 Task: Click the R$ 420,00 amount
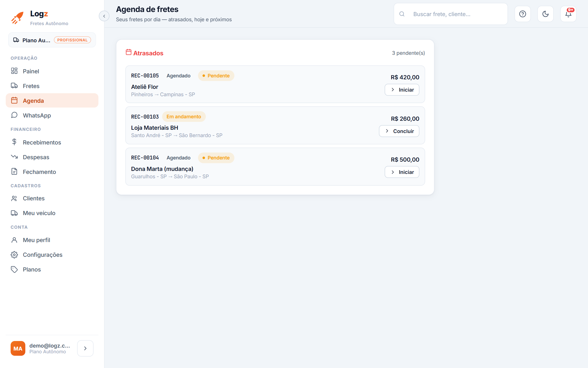[405, 77]
